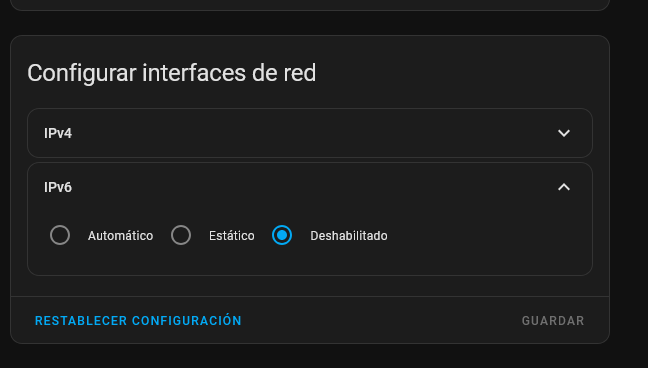The height and width of the screenshot is (368, 648).
Task: Click the Configurar interfaces de red heading
Action: (172, 73)
